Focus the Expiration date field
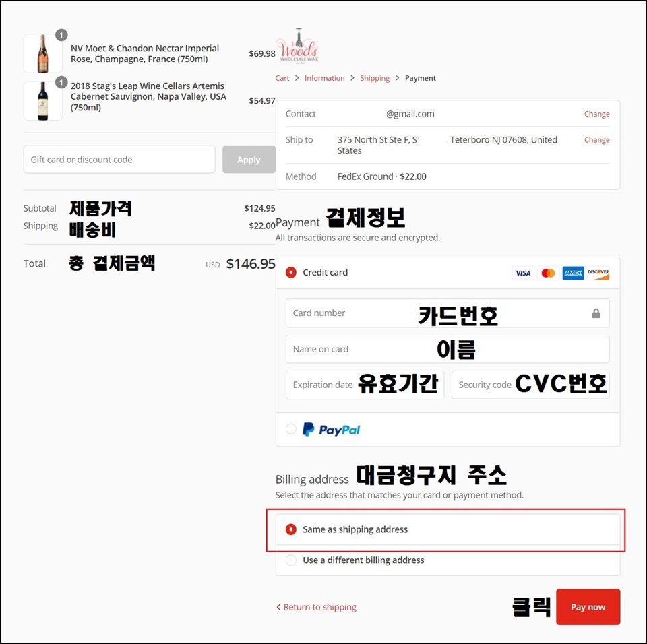The image size is (647, 644). pos(365,385)
